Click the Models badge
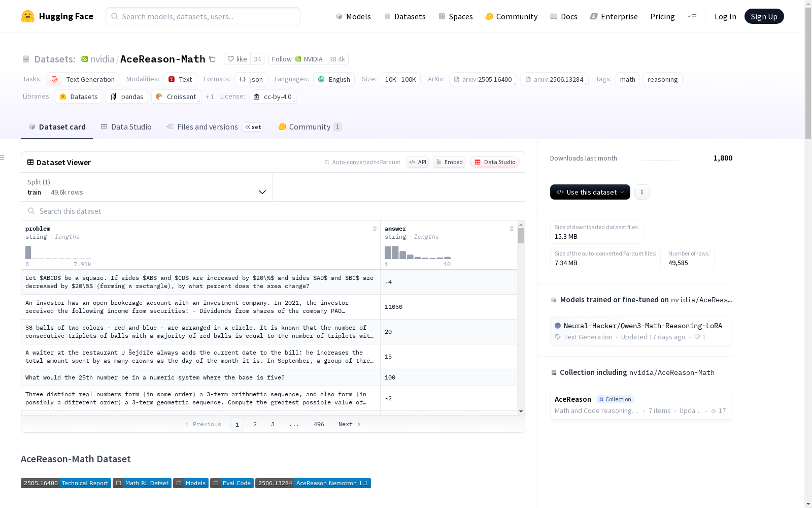Screen dimensions: 812x508 191,483
